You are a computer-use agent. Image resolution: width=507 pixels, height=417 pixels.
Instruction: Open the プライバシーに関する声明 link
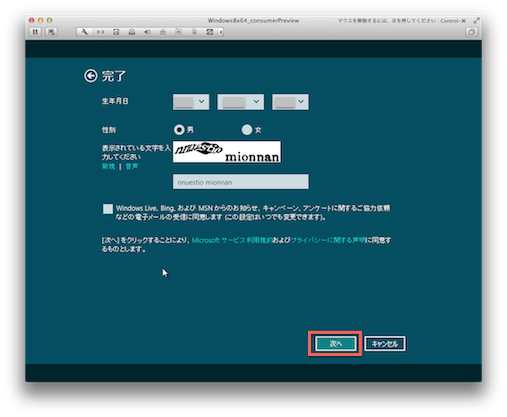pyautogui.click(x=328, y=240)
